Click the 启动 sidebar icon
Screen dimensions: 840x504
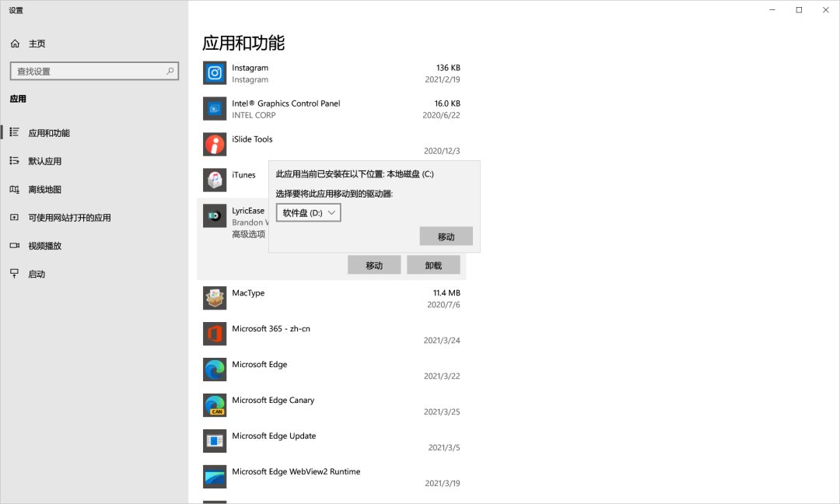(15, 274)
